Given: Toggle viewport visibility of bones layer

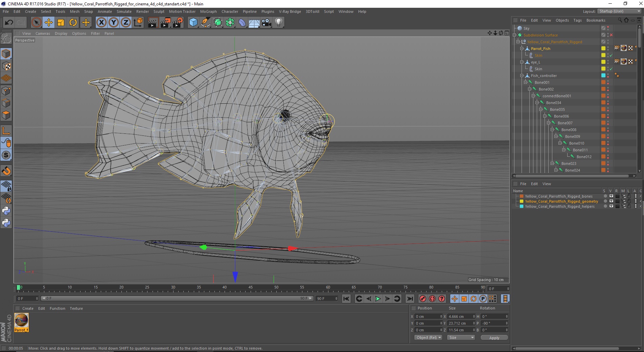Looking at the screenshot, I should coord(611,196).
